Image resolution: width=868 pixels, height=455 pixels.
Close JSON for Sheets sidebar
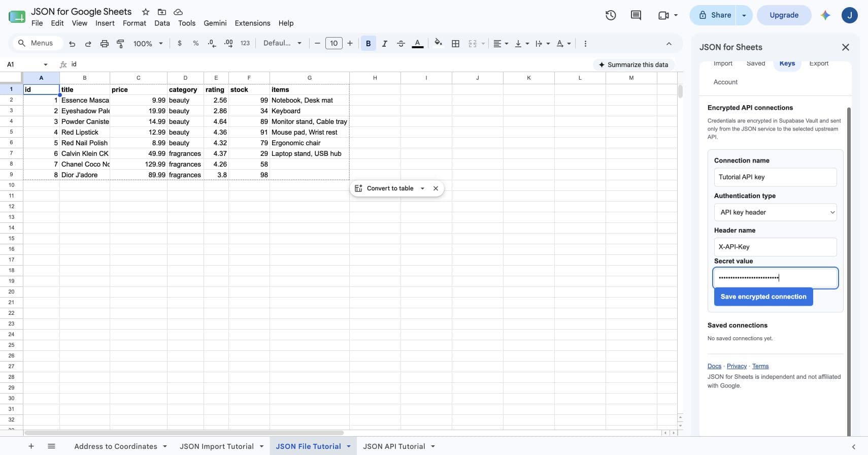click(845, 47)
